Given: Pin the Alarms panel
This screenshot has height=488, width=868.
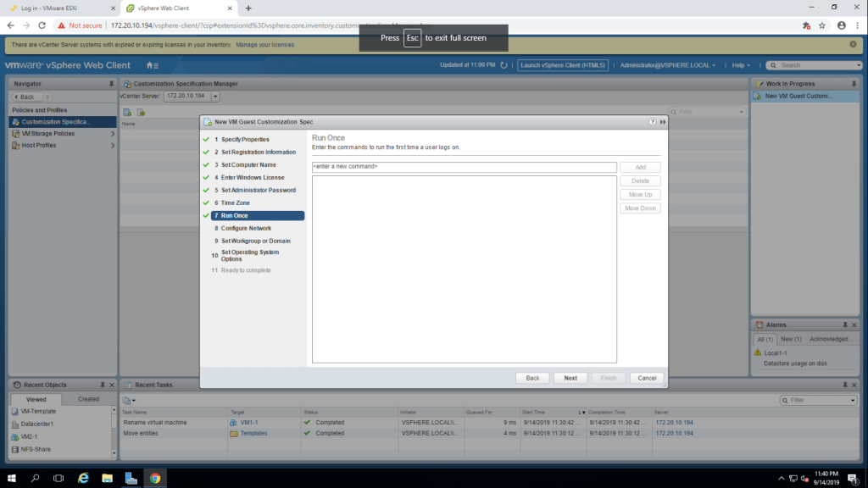Looking at the screenshot, I should coord(844,324).
